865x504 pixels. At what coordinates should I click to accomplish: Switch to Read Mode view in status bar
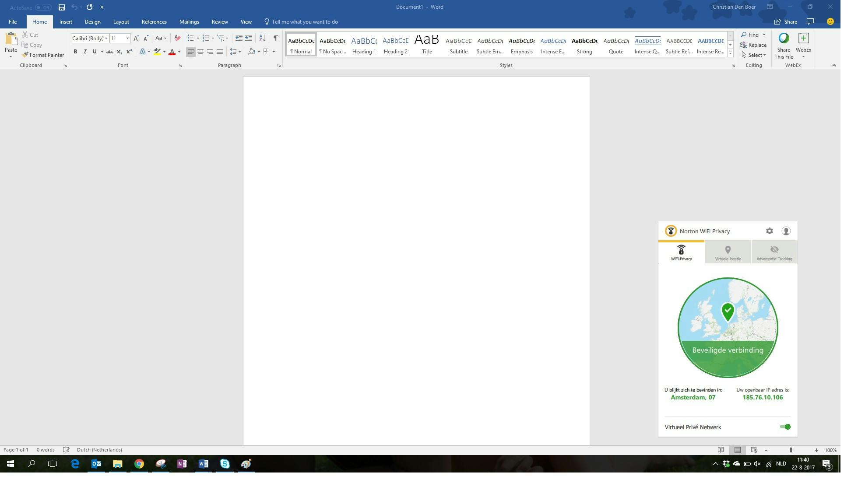point(721,450)
